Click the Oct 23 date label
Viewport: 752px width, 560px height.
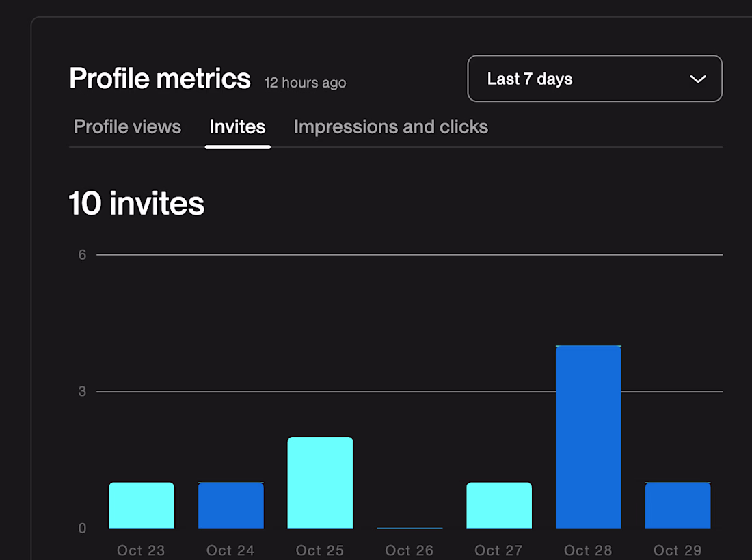[x=141, y=550]
